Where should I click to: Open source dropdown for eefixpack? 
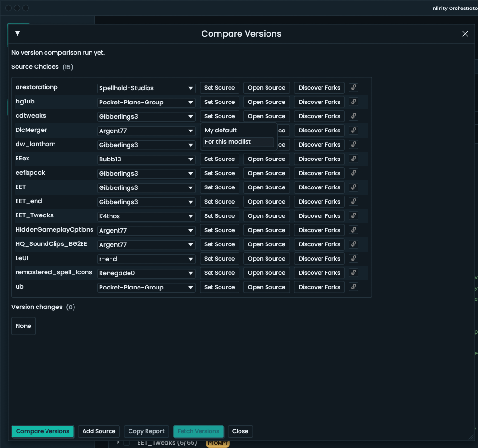point(147,174)
